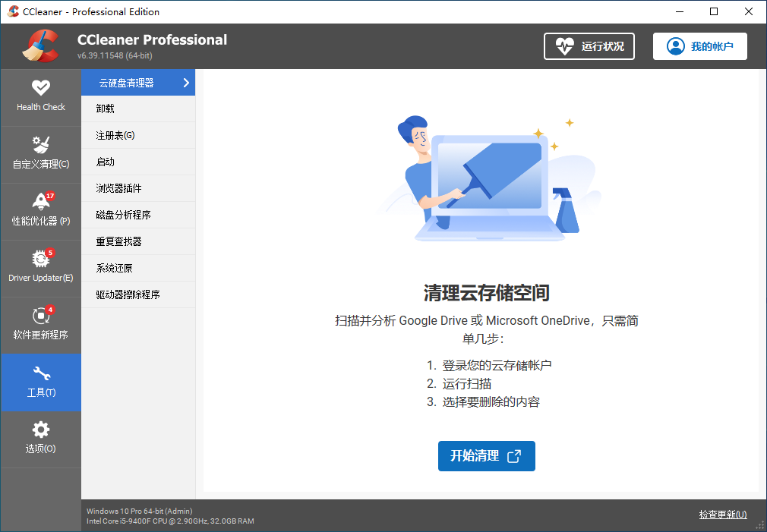The height and width of the screenshot is (532, 767).
Task: Open the Software Updater icon
Action: coord(41,315)
